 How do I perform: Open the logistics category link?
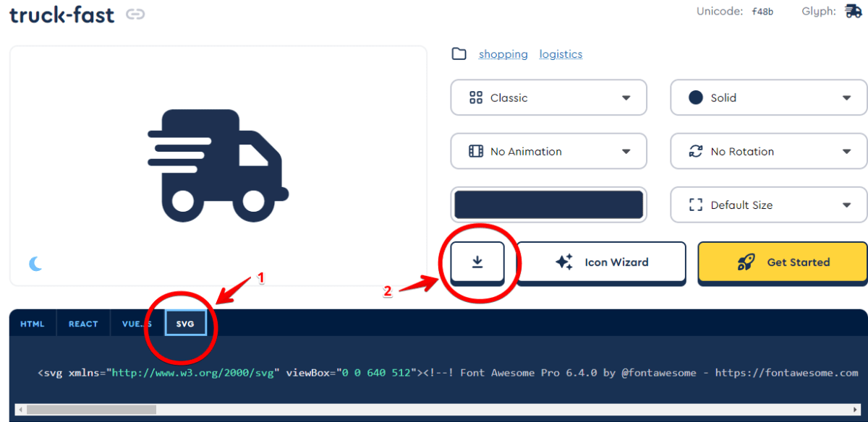point(561,54)
